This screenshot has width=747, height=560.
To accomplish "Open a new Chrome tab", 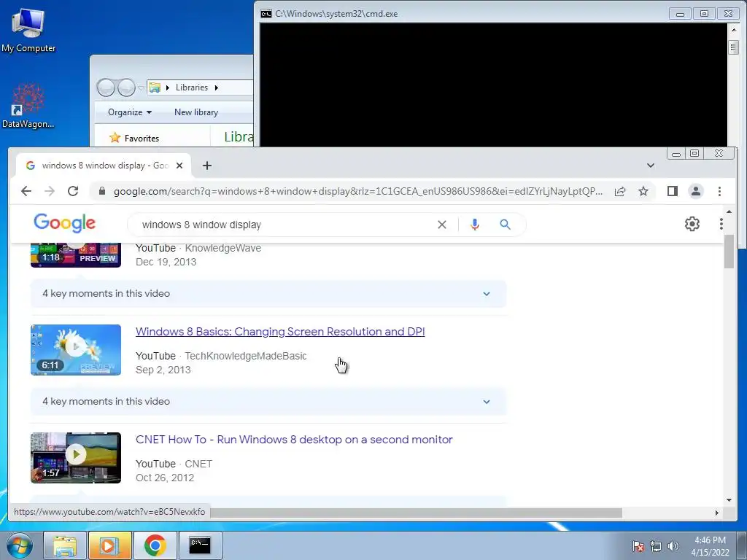I will click(x=206, y=166).
